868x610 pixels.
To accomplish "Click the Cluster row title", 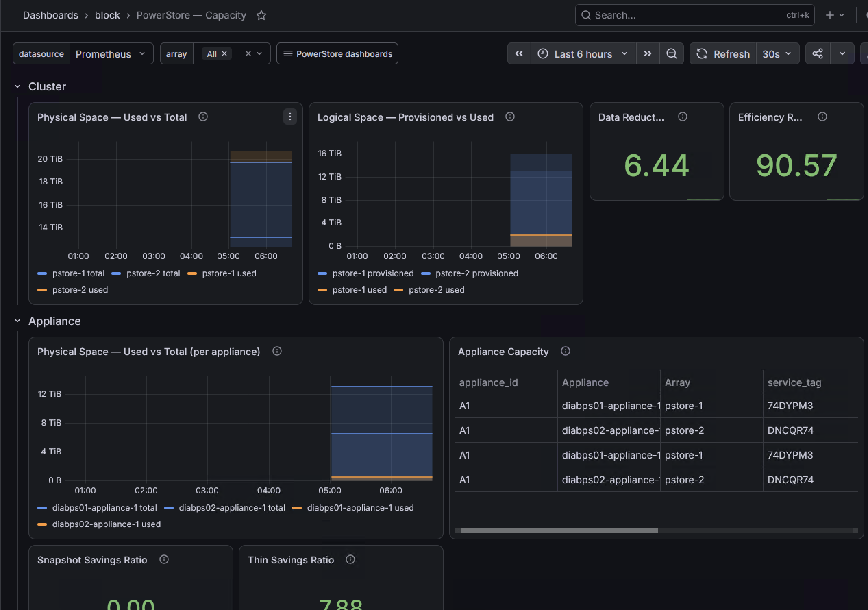I will [x=47, y=87].
